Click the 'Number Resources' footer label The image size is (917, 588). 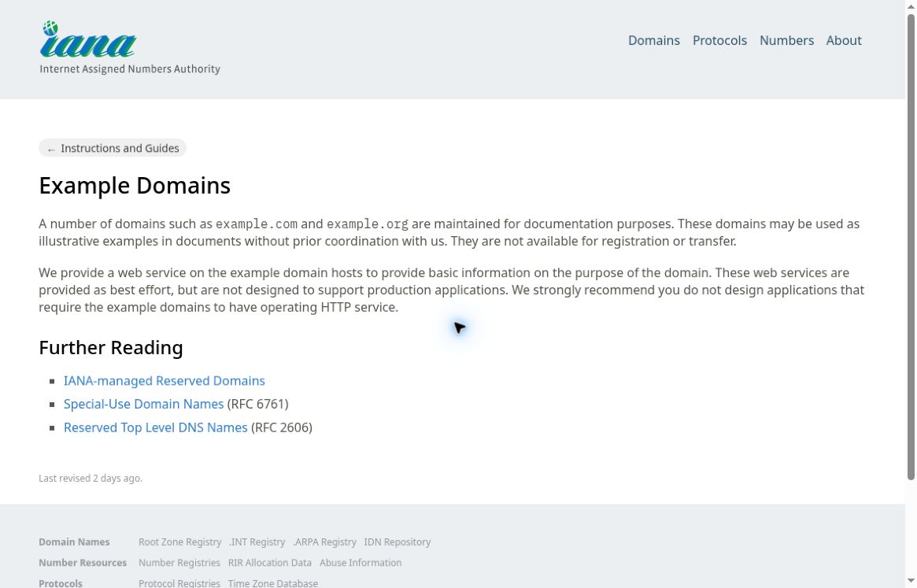[x=83, y=563]
